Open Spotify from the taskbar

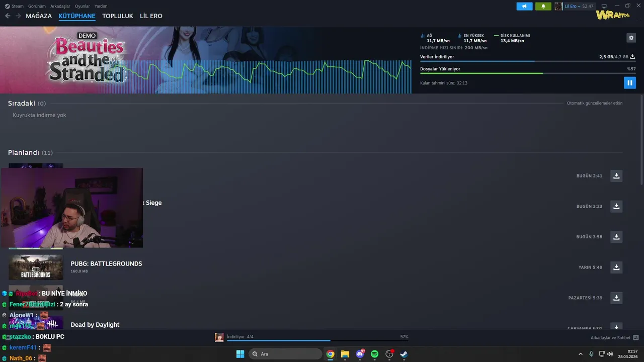click(x=374, y=354)
